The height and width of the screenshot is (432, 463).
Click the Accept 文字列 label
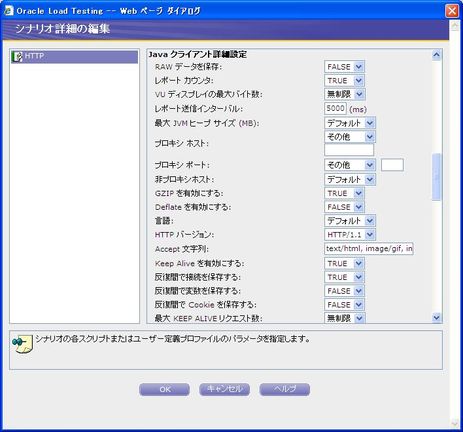182,249
